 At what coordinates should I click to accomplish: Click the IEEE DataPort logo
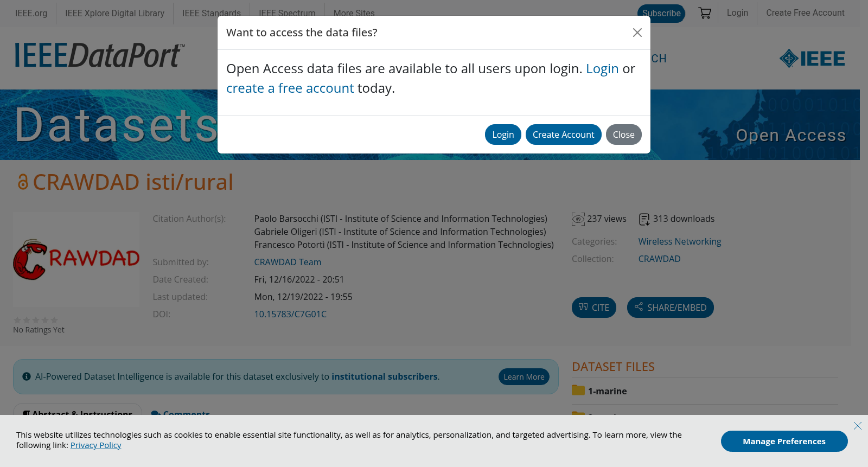click(100, 55)
